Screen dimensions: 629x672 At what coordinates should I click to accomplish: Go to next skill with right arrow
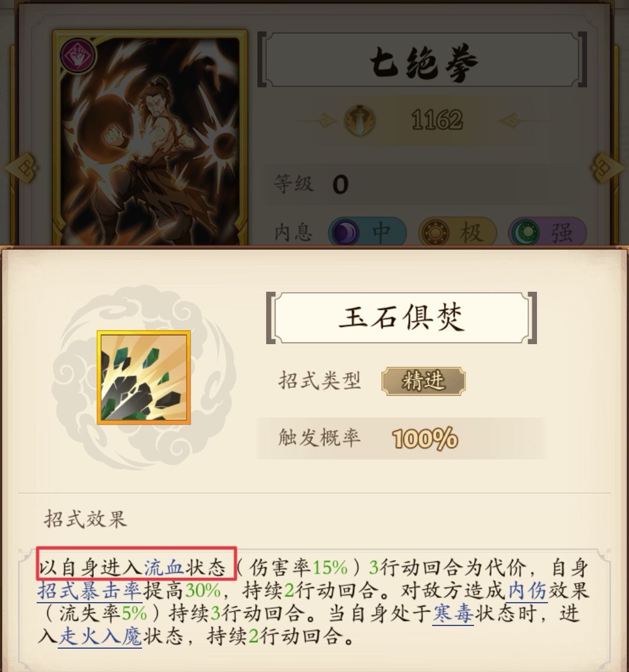tap(609, 168)
